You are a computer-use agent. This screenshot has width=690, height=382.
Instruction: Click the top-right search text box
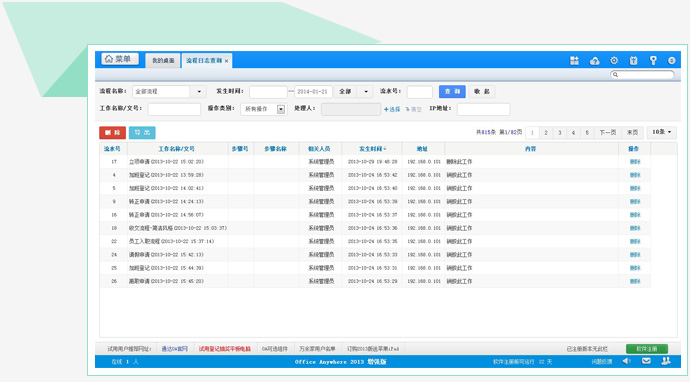coord(642,75)
